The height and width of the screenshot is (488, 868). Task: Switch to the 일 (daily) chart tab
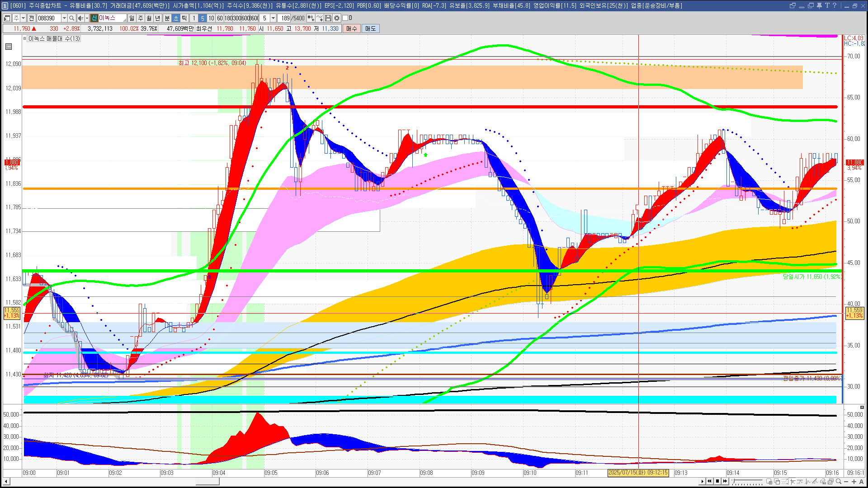click(132, 18)
